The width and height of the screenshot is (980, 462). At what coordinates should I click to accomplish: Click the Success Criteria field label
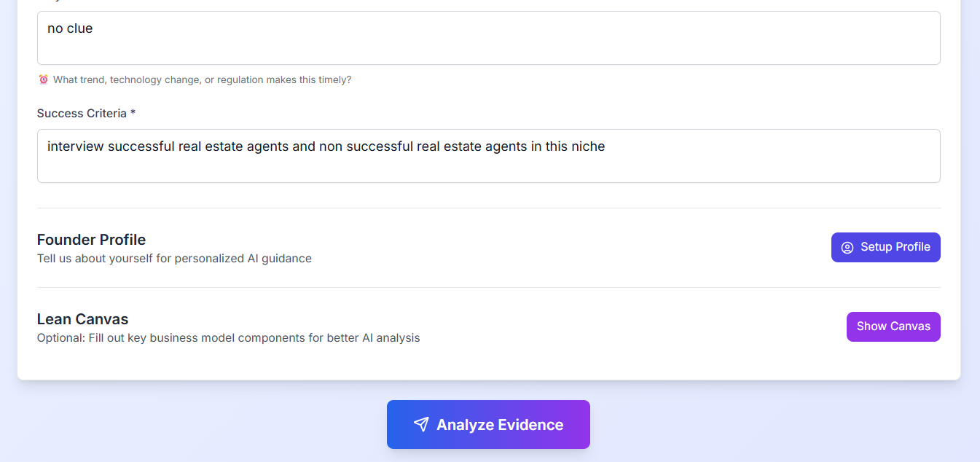(82, 114)
